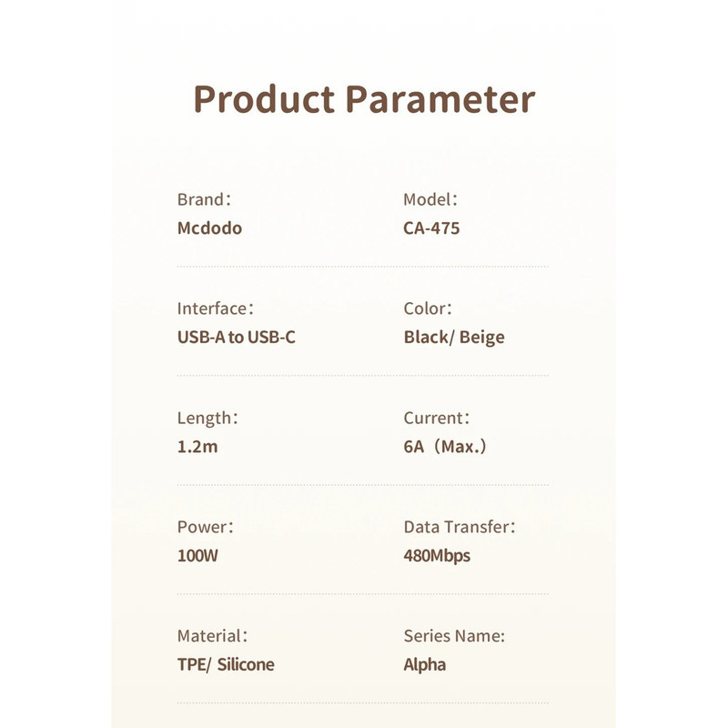The image size is (728, 728).
Task: Click the 1.2m length value
Action: (197, 447)
